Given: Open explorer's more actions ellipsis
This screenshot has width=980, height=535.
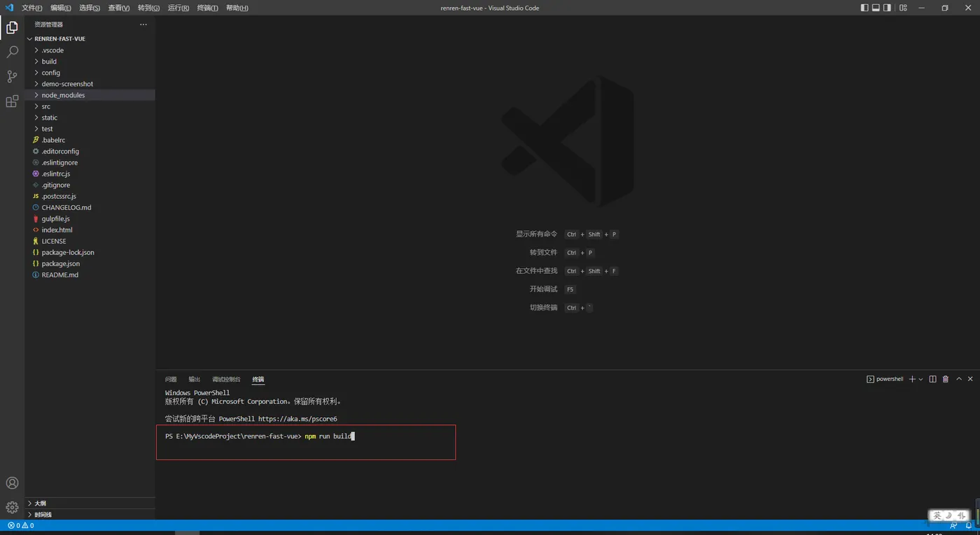Looking at the screenshot, I should (143, 25).
